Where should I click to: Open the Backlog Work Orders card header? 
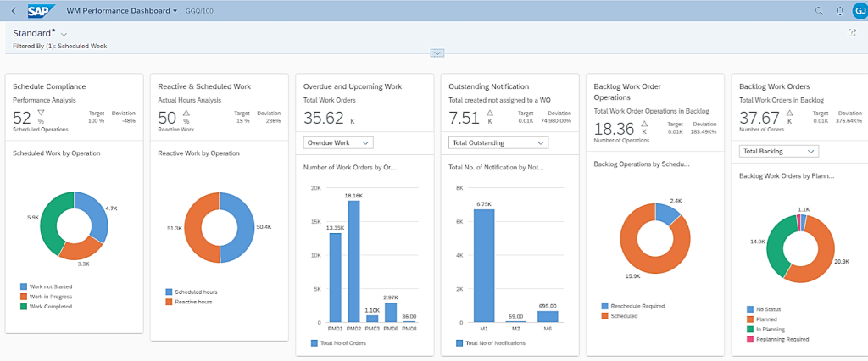pyautogui.click(x=775, y=86)
